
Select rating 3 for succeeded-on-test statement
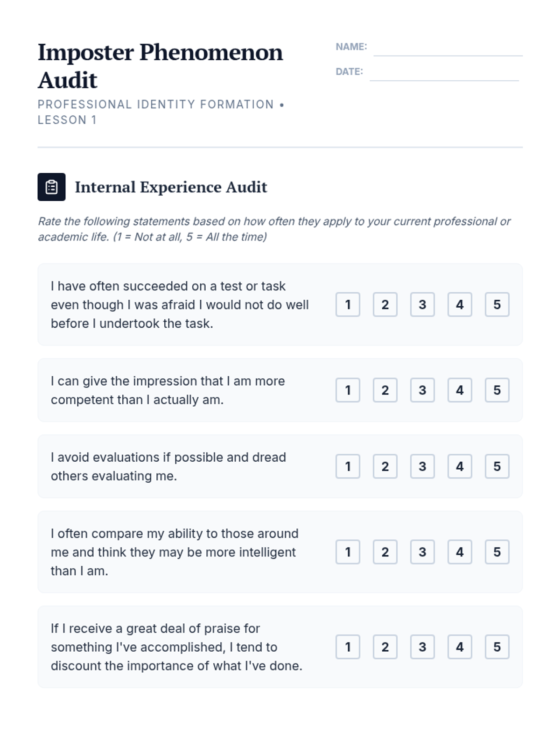pyautogui.click(x=422, y=304)
